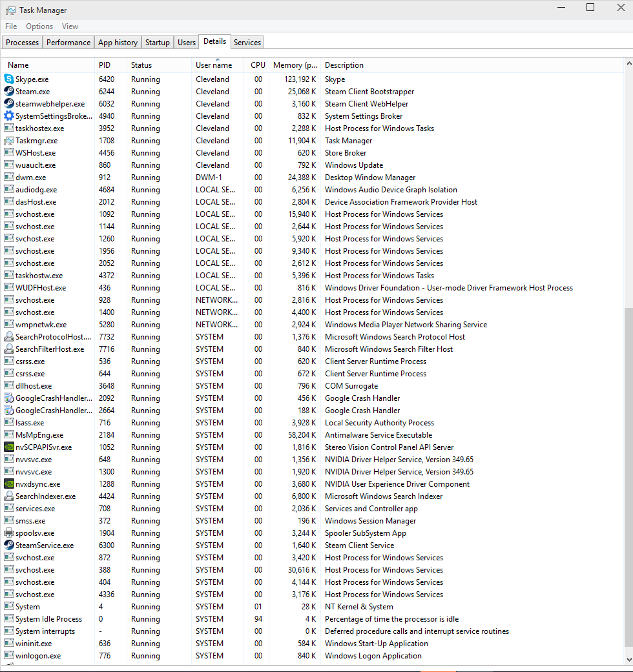Image resolution: width=633 pixels, height=672 pixels.
Task: Click the wmpnetwk.exe process icon
Action: point(8,325)
